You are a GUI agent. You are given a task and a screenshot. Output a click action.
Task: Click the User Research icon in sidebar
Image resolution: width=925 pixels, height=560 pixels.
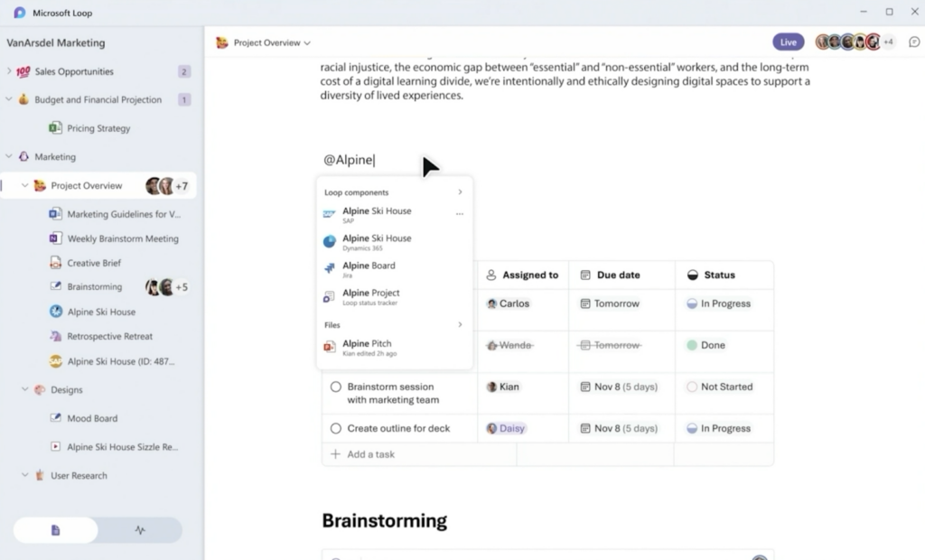(x=40, y=475)
